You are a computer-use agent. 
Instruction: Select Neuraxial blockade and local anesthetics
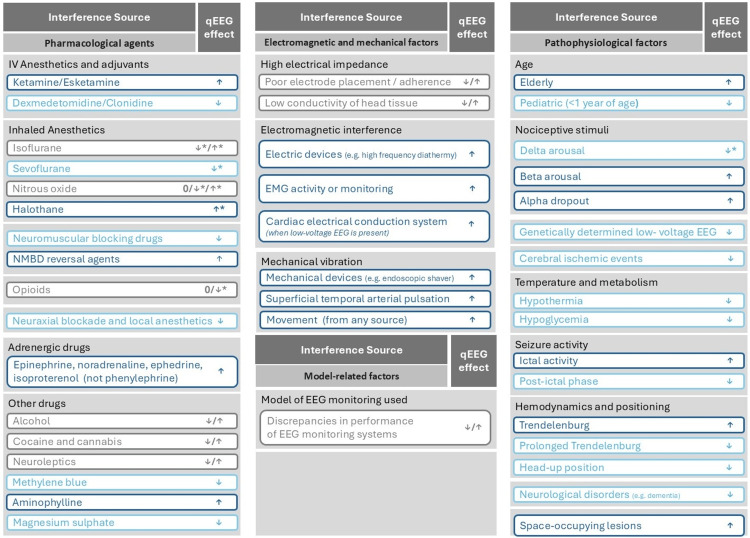(x=122, y=321)
